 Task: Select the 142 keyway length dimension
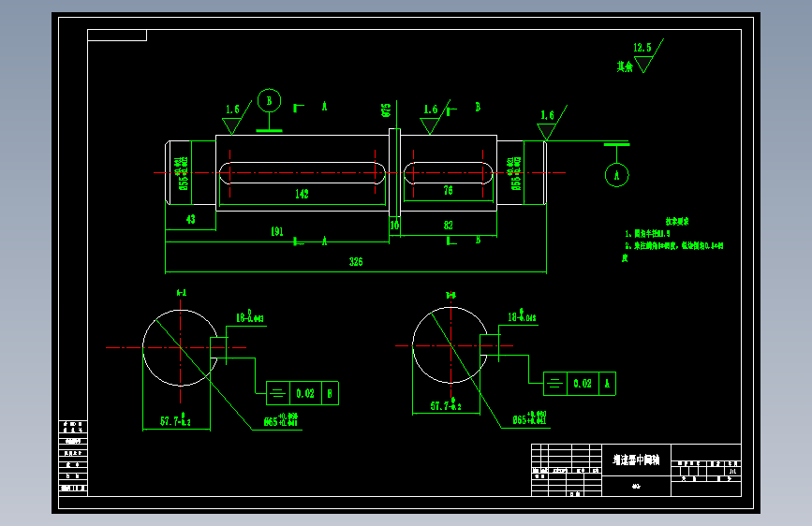(302, 194)
